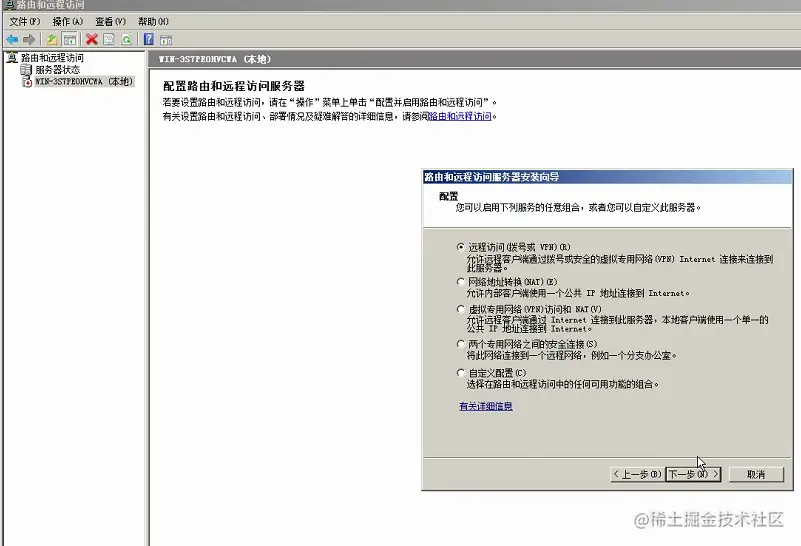Select 远程访问(拨号或 VPN) radio option
This screenshot has width=801, height=546.
pos(461,247)
